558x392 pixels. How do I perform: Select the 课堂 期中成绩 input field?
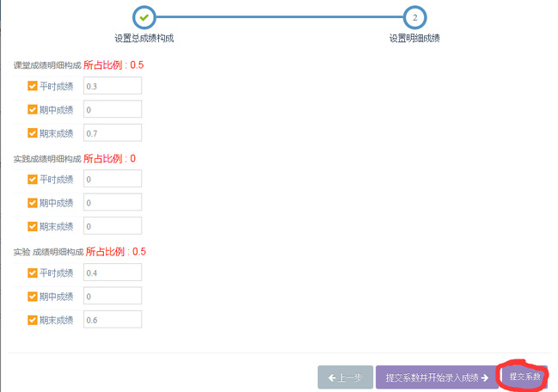112,109
